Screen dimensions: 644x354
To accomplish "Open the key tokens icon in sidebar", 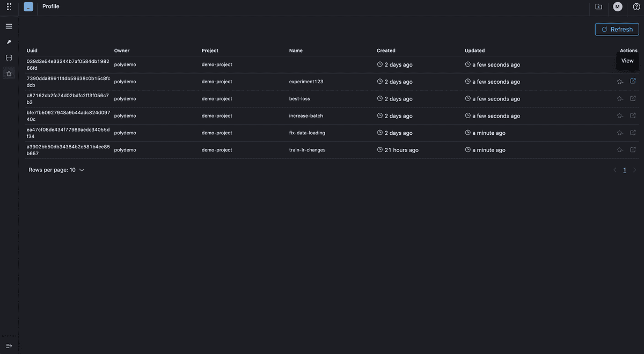I will tap(9, 42).
